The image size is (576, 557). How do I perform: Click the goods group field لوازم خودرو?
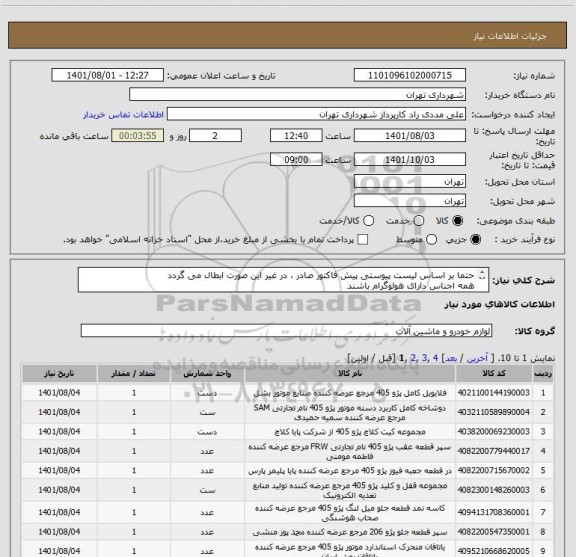tap(286, 331)
